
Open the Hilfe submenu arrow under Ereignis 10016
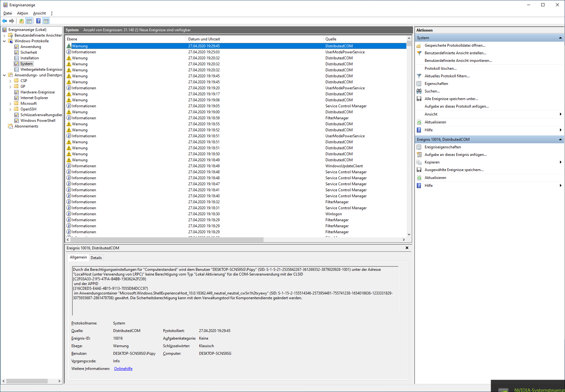click(x=561, y=186)
